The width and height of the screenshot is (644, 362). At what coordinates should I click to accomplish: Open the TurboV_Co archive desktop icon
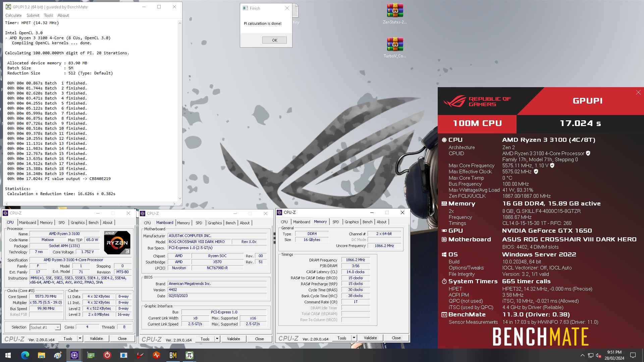(395, 47)
